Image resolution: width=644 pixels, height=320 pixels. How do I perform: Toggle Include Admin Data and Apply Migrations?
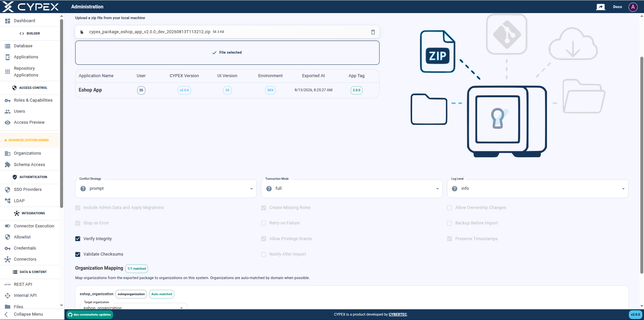coord(78,208)
